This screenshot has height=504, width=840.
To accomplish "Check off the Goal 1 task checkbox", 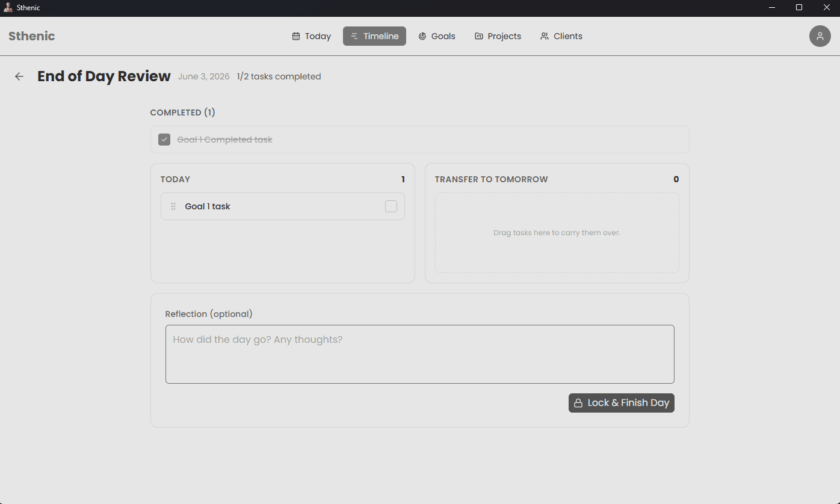I will (x=391, y=206).
